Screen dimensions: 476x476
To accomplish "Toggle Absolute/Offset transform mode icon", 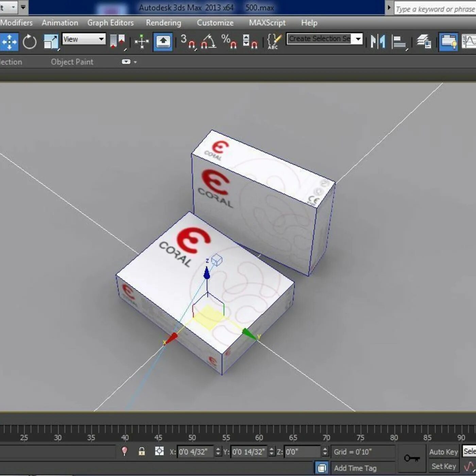I will point(159,452).
